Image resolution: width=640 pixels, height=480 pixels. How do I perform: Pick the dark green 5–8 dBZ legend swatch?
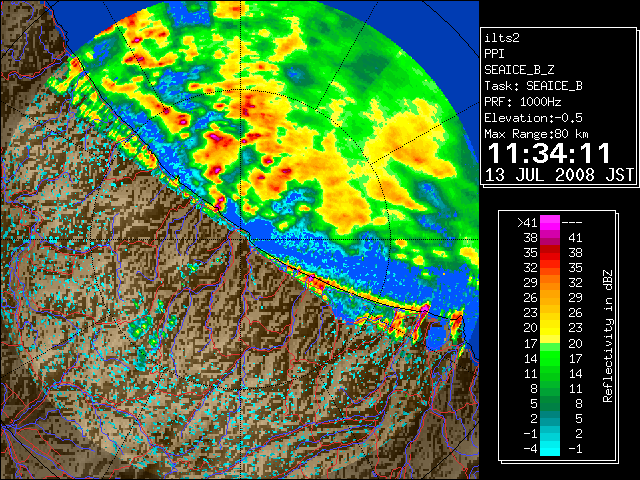click(550, 403)
